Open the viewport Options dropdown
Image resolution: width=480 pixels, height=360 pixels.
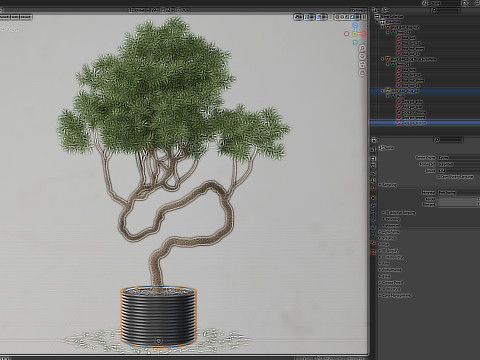tap(359, 10)
